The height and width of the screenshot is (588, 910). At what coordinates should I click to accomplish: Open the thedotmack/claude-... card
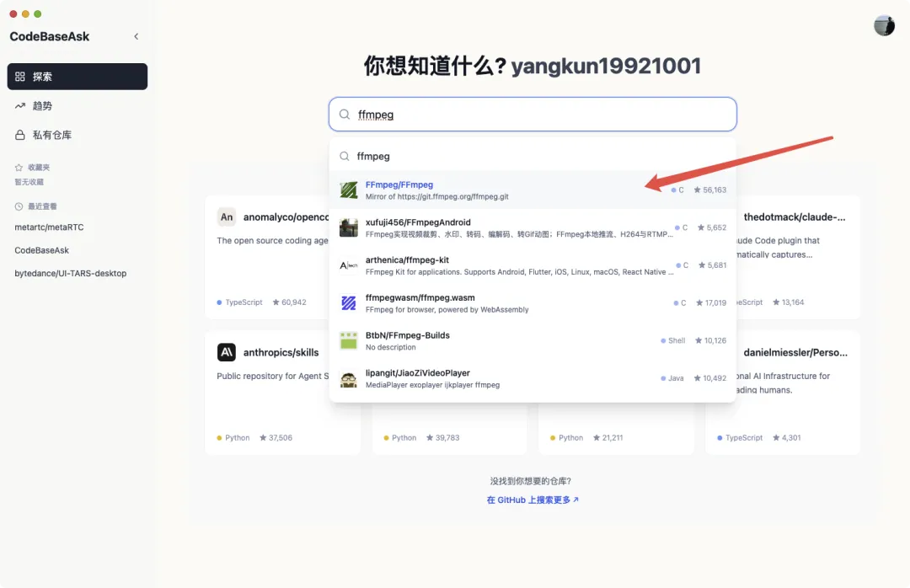[799, 257]
